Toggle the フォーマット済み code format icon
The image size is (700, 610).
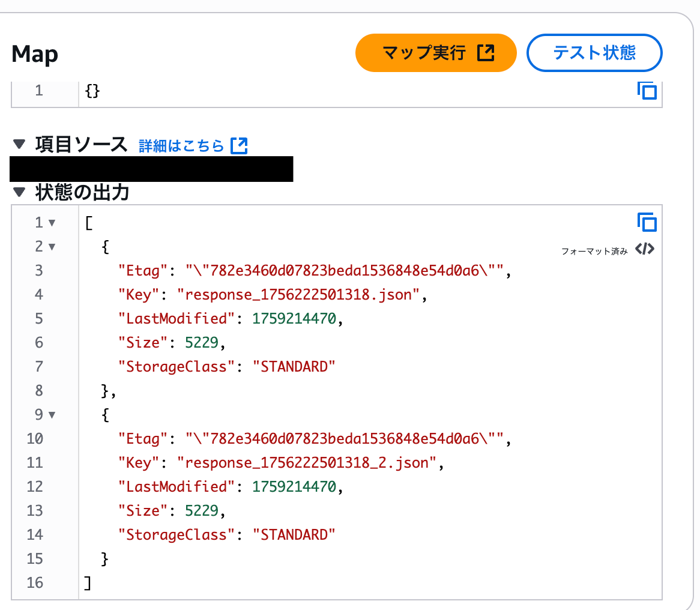point(645,249)
